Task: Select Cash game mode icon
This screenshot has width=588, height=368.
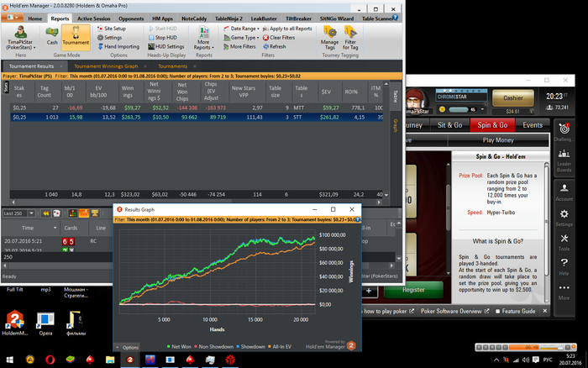Action: click(x=52, y=36)
